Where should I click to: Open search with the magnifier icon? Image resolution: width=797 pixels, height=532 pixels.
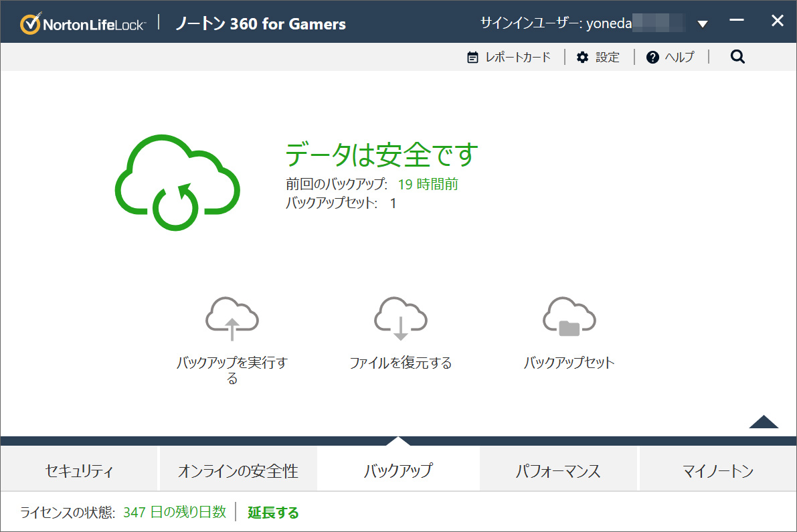tap(737, 57)
